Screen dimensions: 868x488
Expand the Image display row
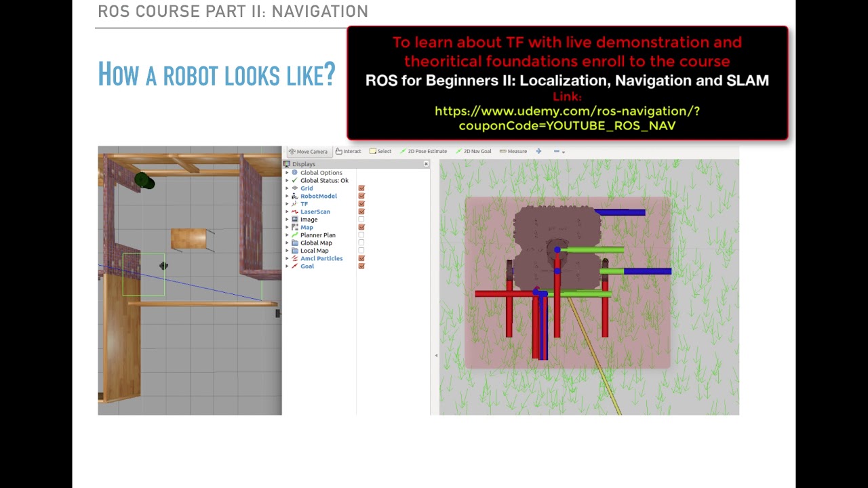[287, 220]
